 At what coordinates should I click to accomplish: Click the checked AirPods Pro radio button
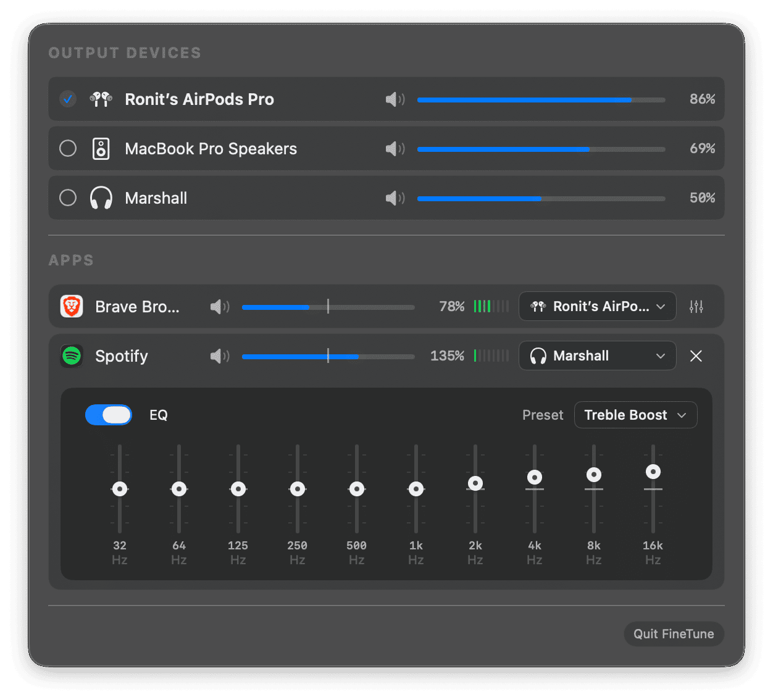[x=68, y=99]
